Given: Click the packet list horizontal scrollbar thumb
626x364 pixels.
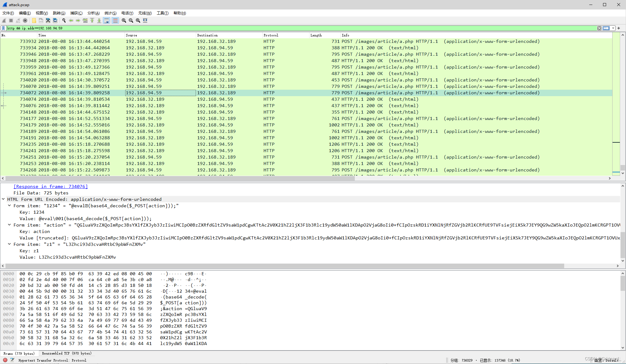Looking at the screenshot, I should click(180, 178).
